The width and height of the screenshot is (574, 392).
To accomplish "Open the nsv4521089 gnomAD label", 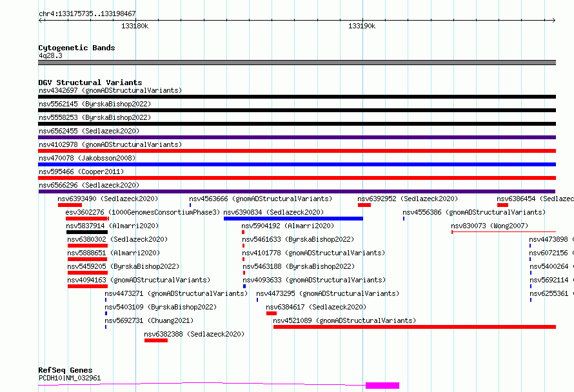I will (x=344, y=320).
